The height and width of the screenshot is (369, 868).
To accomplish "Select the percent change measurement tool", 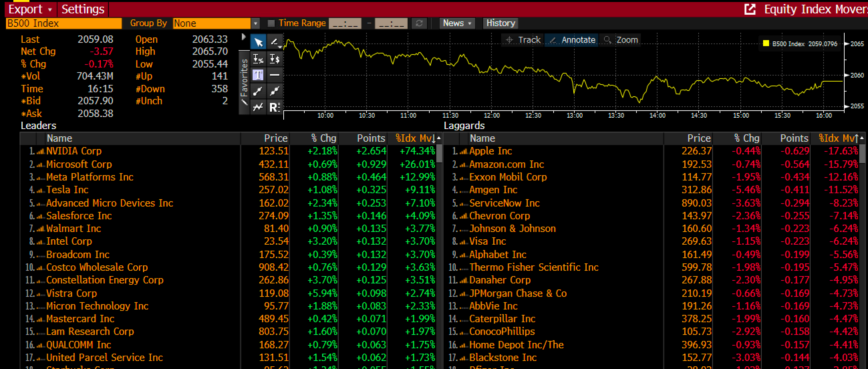I will (259, 59).
